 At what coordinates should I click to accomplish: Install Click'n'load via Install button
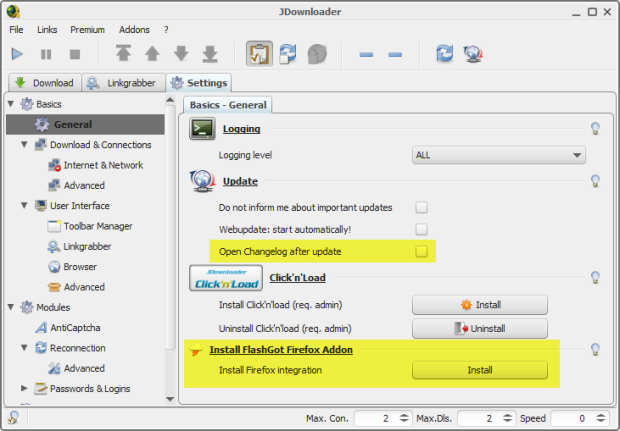(480, 305)
